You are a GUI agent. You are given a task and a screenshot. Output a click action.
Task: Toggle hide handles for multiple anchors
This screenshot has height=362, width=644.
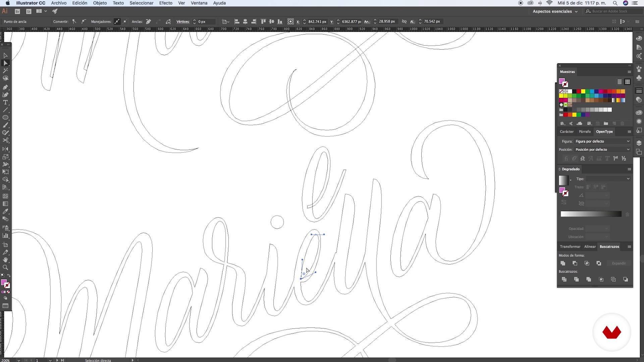125,21
